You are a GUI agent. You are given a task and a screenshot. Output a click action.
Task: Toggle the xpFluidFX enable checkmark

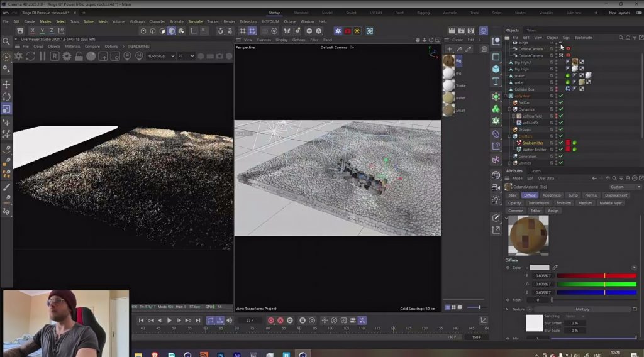pyautogui.click(x=560, y=123)
